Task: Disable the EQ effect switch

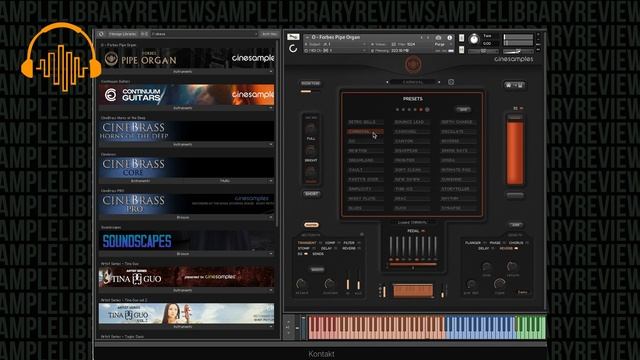Action: point(306,254)
